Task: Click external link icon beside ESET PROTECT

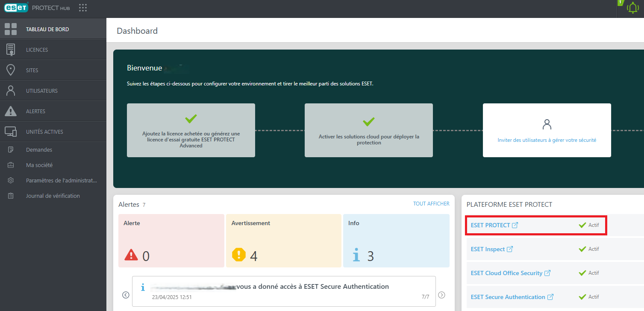Action: click(x=515, y=225)
